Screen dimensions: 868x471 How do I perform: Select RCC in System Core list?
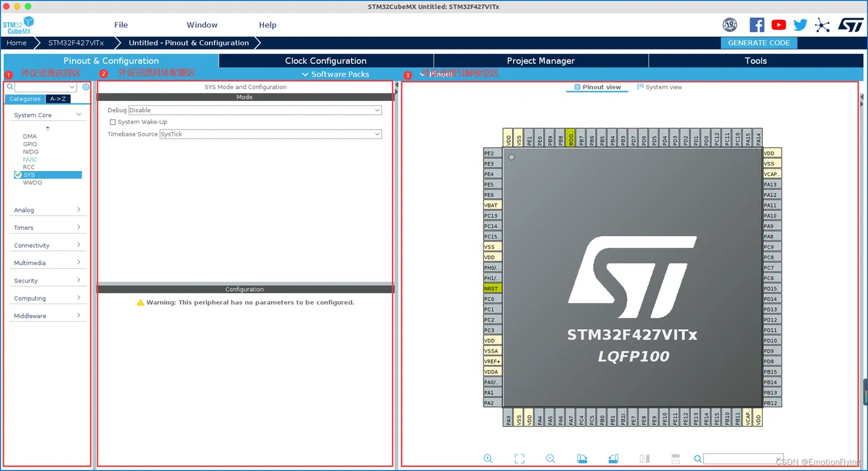29,167
